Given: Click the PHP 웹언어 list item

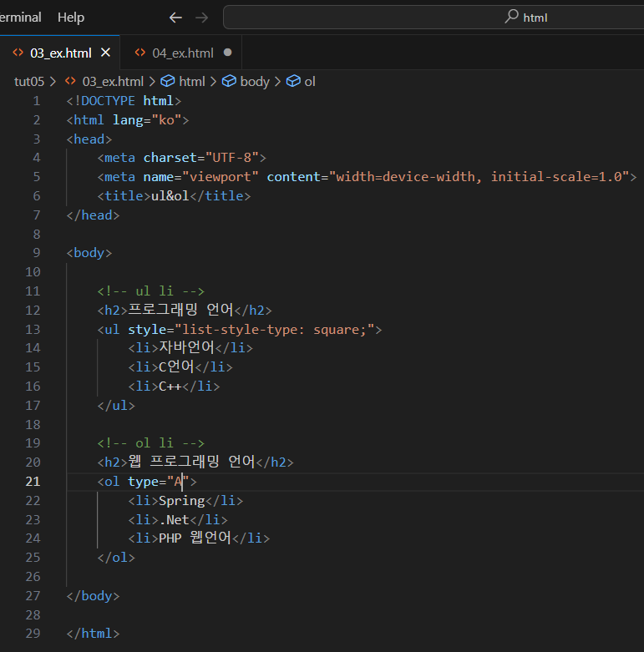Looking at the screenshot, I should coord(199,538).
